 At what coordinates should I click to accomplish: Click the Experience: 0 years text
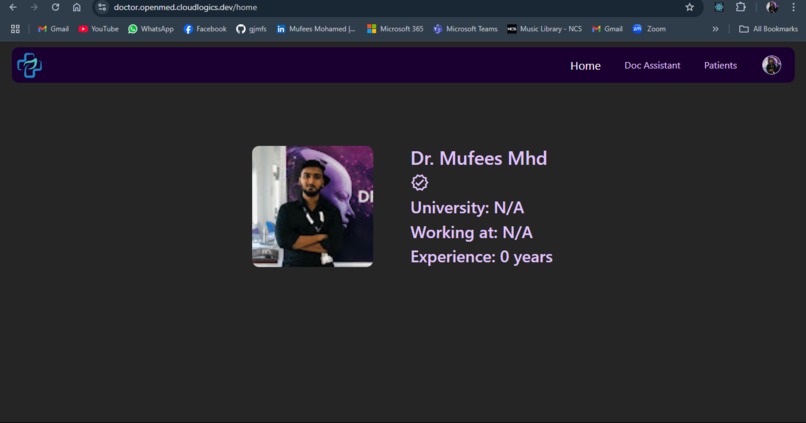coord(481,256)
